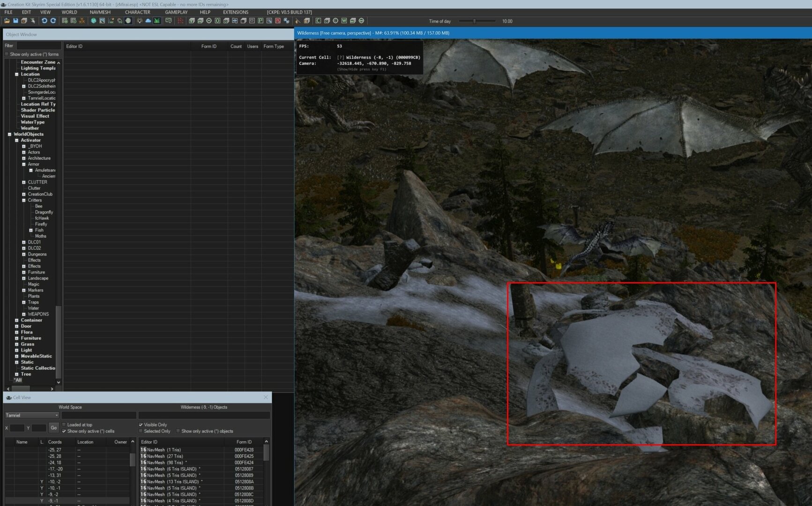Screen dimensions: 812x506
Task: Expand the Dungeons tree node
Action: pos(24,254)
